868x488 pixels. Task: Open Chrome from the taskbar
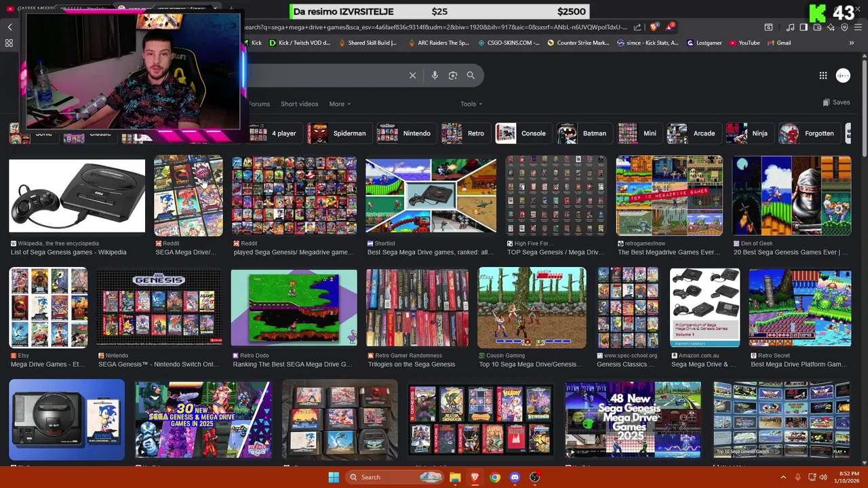(x=495, y=477)
